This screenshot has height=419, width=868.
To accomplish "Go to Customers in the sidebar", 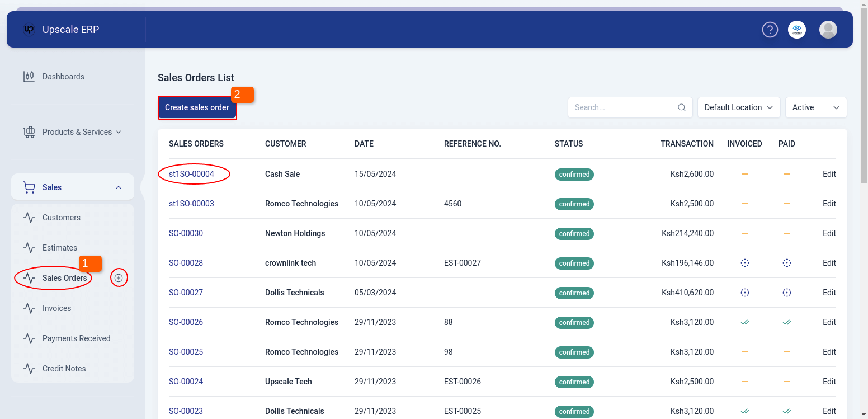I will click(62, 218).
